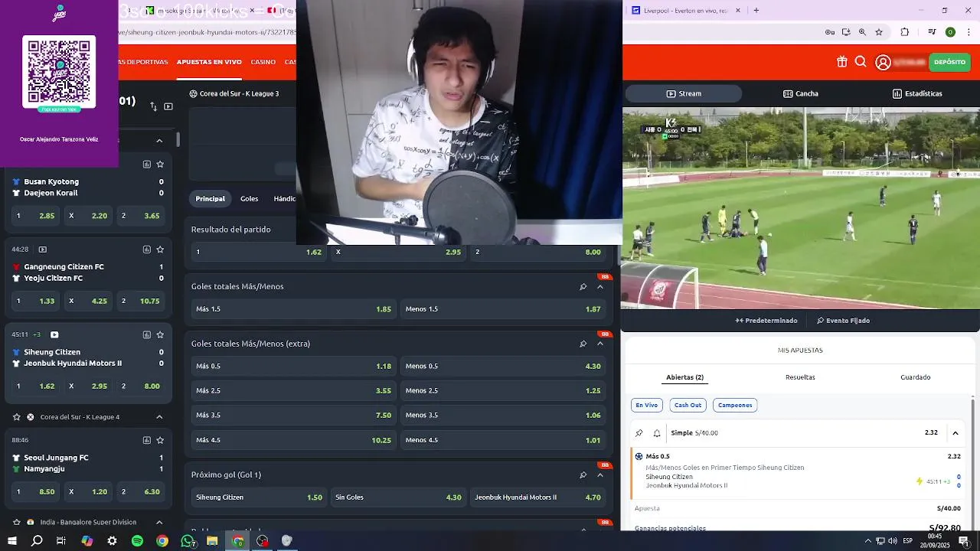
Task: Open taskbar volume speaker icon
Action: [x=892, y=541]
